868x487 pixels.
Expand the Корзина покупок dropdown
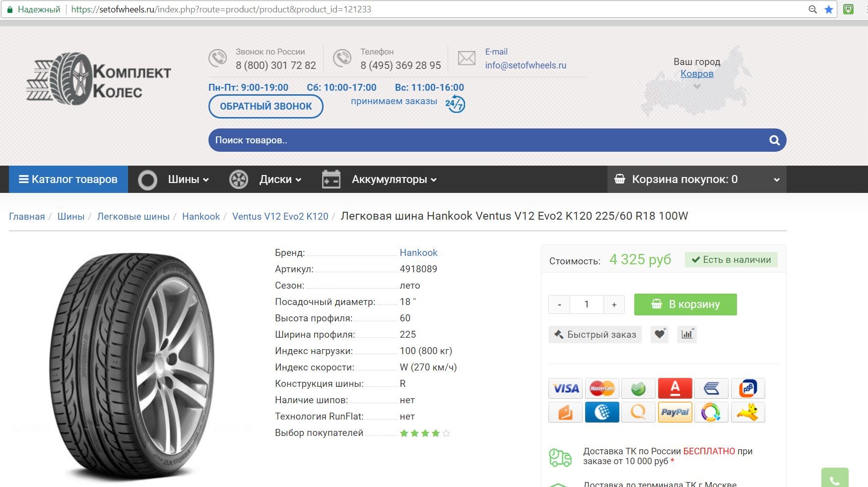(697, 180)
